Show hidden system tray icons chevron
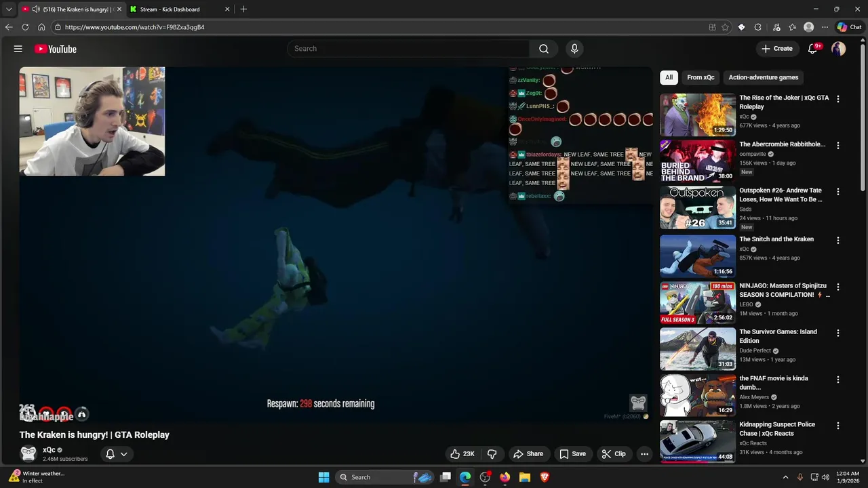868x488 pixels. pyautogui.click(x=785, y=477)
